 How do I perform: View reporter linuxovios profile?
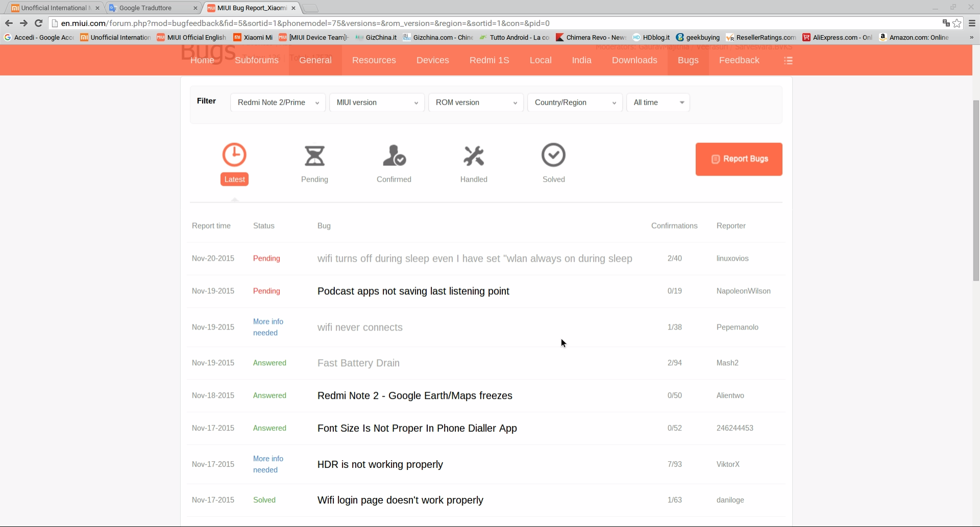coord(732,259)
